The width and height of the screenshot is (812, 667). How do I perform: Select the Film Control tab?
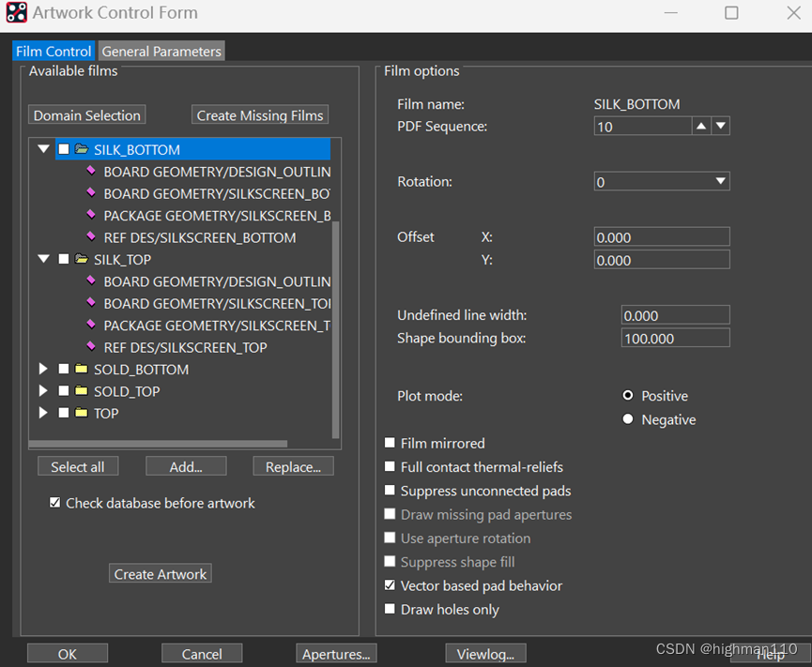pos(54,52)
